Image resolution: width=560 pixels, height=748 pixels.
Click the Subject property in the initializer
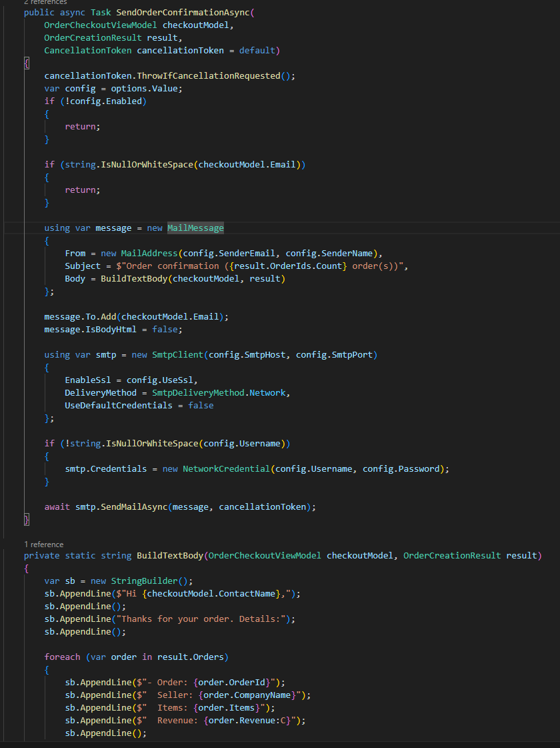(x=83, y=266)
